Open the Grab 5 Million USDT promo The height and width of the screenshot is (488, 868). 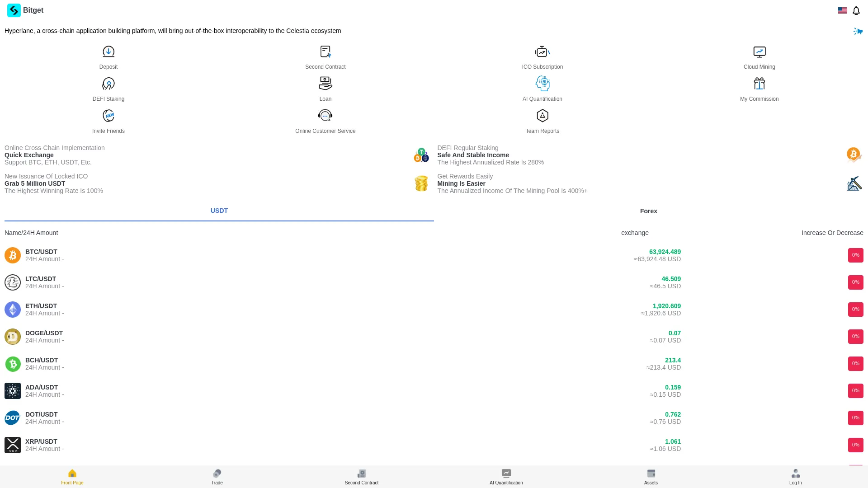click(x=35, y=183)
